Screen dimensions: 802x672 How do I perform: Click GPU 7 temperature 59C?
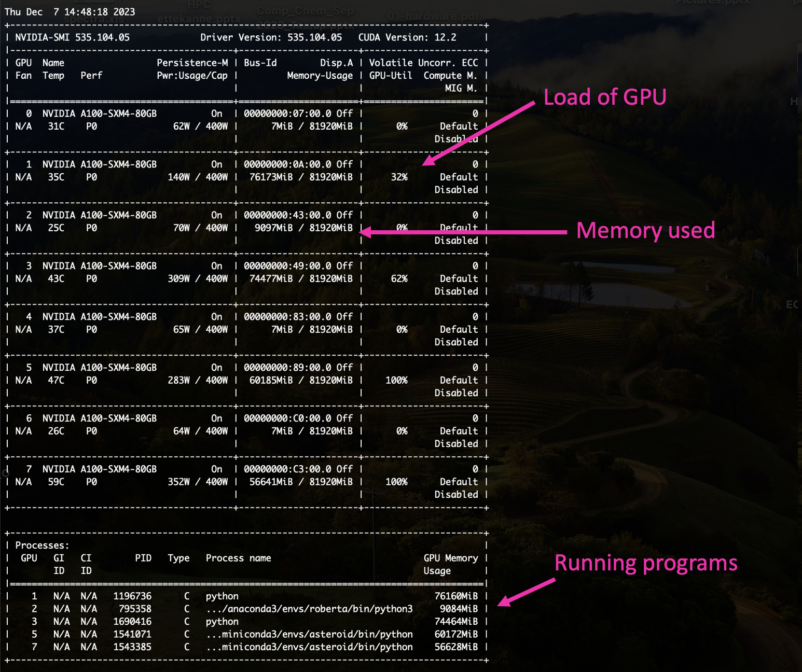point(56,482)
